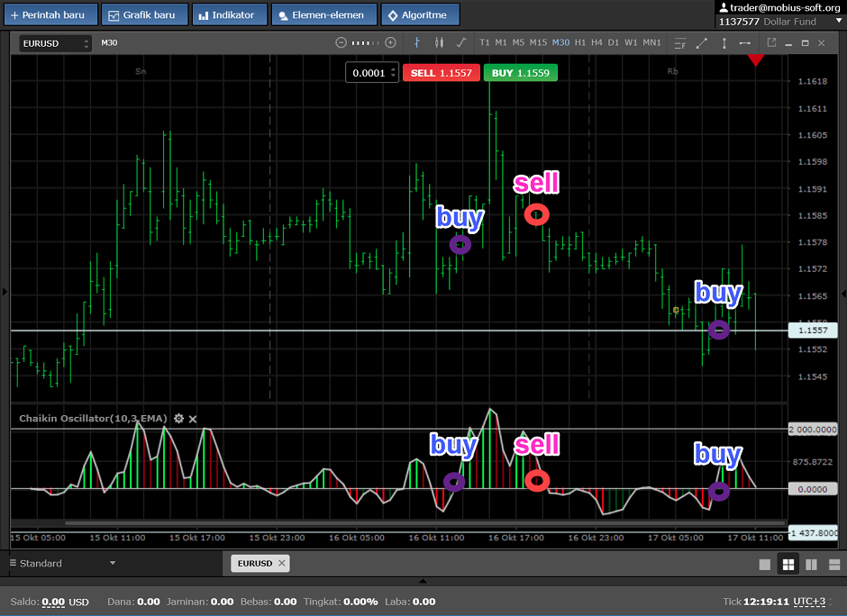Select the W1 timeframe
The height and width of the screenshot is (616, 847).
click(x=631, y=42)
